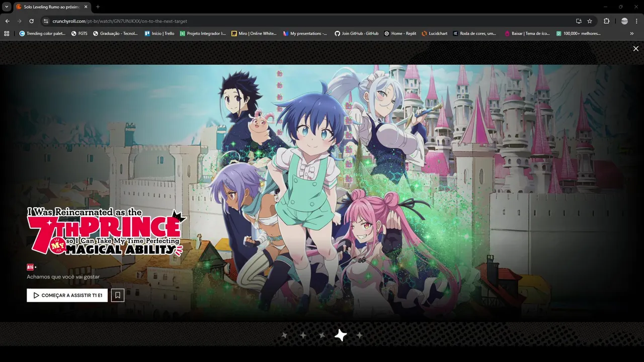
Task: Open the Chrome profile avatar
Action: click(624, 21)
